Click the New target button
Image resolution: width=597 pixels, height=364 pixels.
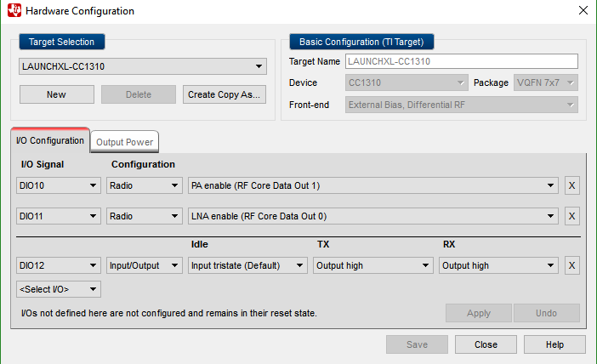coord(56,94)
